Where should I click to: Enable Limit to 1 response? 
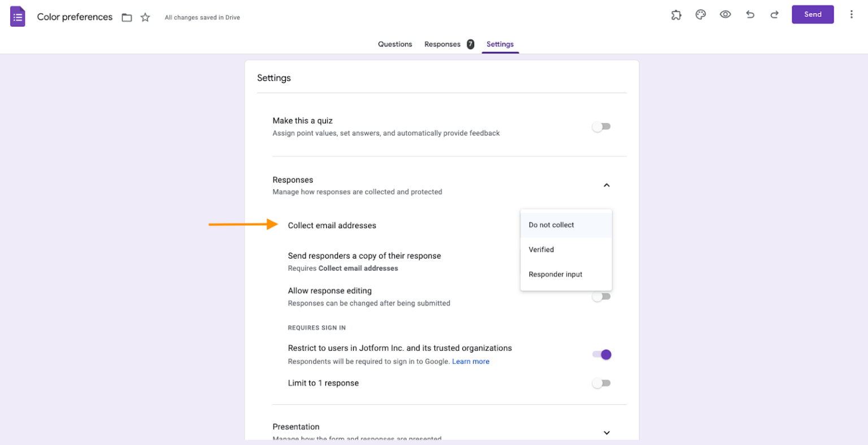pyautogui.click(x=601, y=383)
